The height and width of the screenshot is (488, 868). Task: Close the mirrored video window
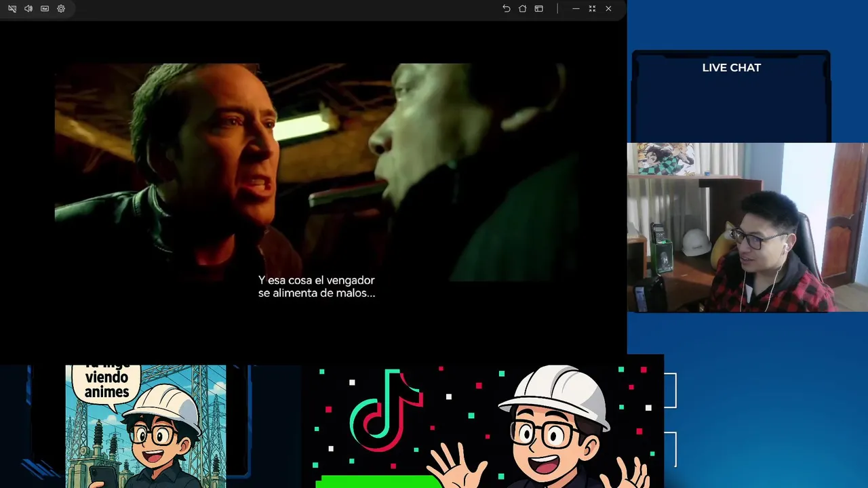[x=608, y=9]
